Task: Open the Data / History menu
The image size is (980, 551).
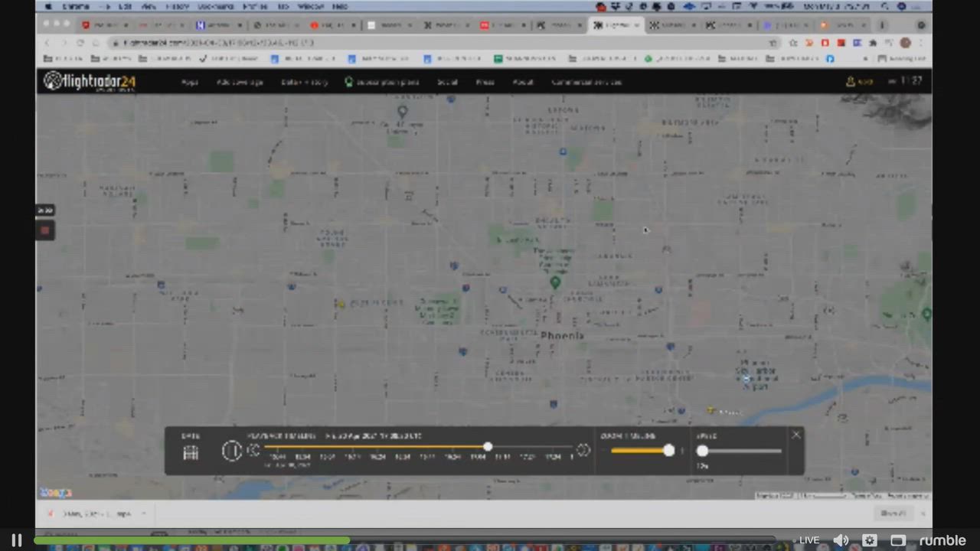Action: [304, 82]
